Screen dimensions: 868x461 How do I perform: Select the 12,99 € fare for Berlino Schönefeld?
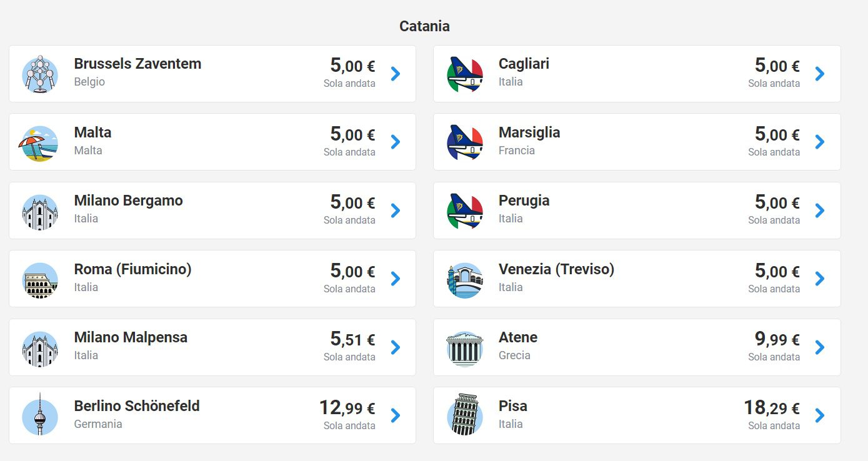click(347, 409)
